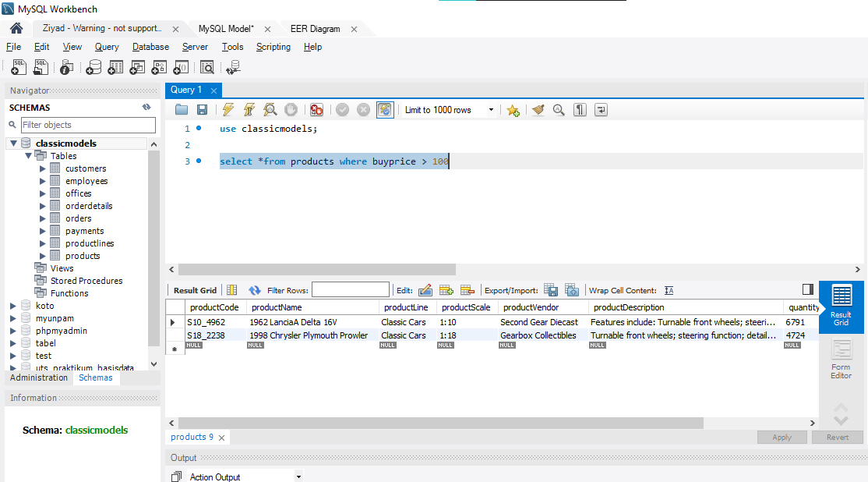Image resolution: width=868 pixels, height=482 pixels.
Task: Toggle the results side panel icon
Action: [x=808, y=289]
